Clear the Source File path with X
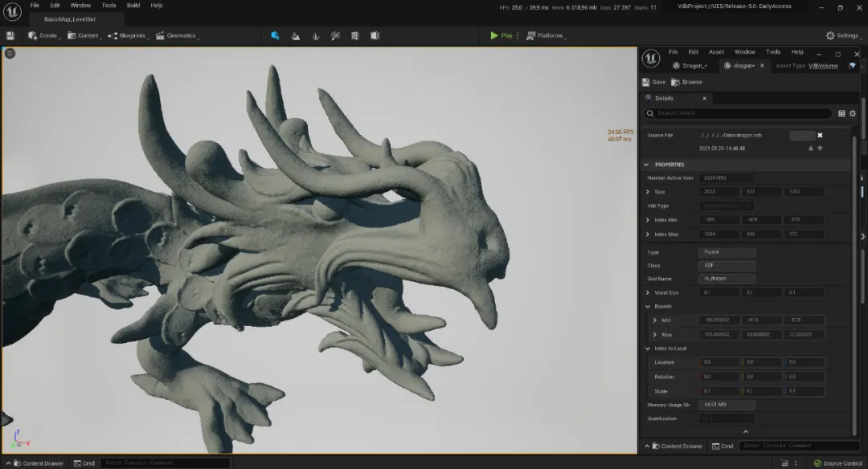Viewport: 868px width, 469px height. [x=820, y=135]
